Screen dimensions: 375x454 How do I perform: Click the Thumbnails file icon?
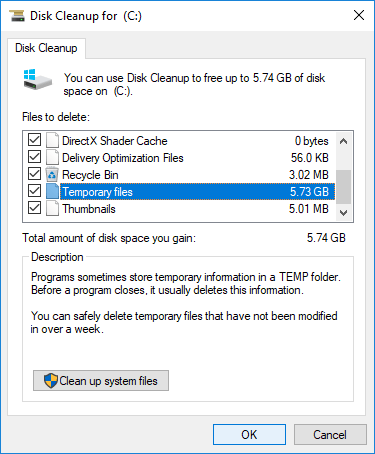click(x=52, y=208)
